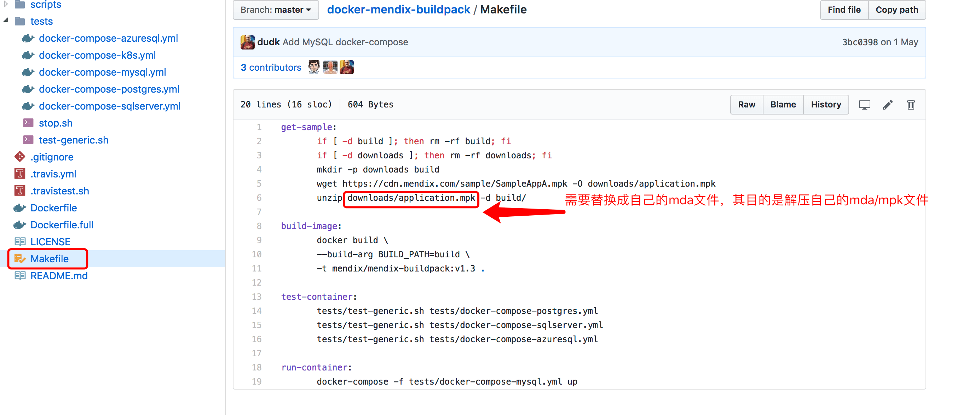980x415 pixels.
Task: Select Makefile in file tree
Action: (50, 259)
